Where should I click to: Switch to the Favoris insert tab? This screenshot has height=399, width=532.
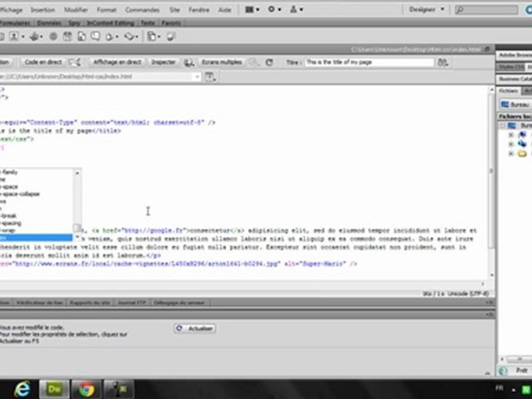click(x=171, y=23)
